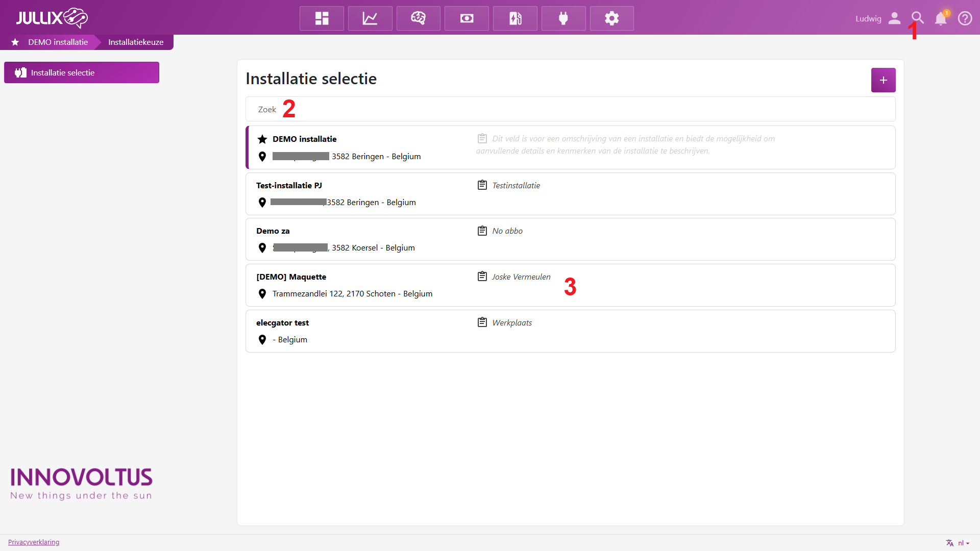Open the help question mark icon
Viewport: 980px width, 551px height.
(x=965, y=18)
